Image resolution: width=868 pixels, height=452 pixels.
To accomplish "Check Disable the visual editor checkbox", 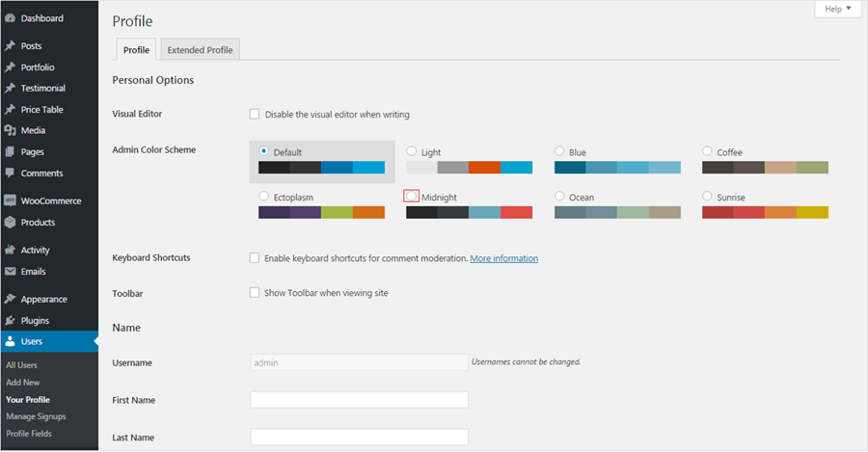I will (x=255, y=115).
